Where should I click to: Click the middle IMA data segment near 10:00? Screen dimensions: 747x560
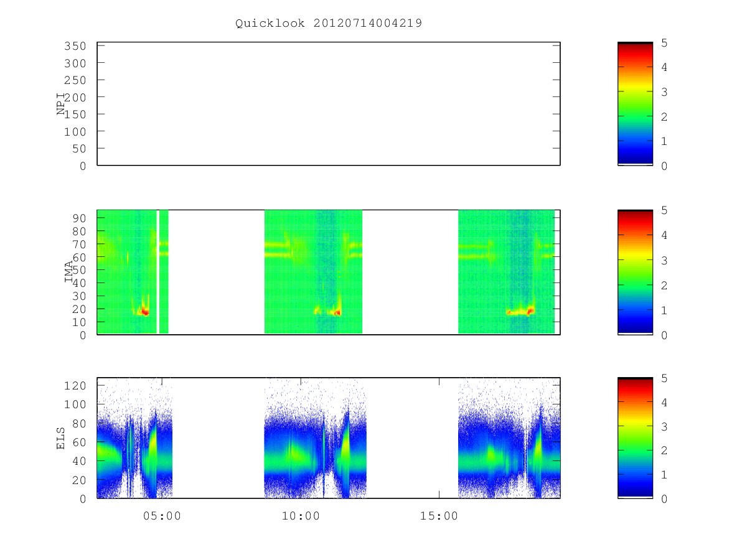pyautogui.click(x=313, y=272)
